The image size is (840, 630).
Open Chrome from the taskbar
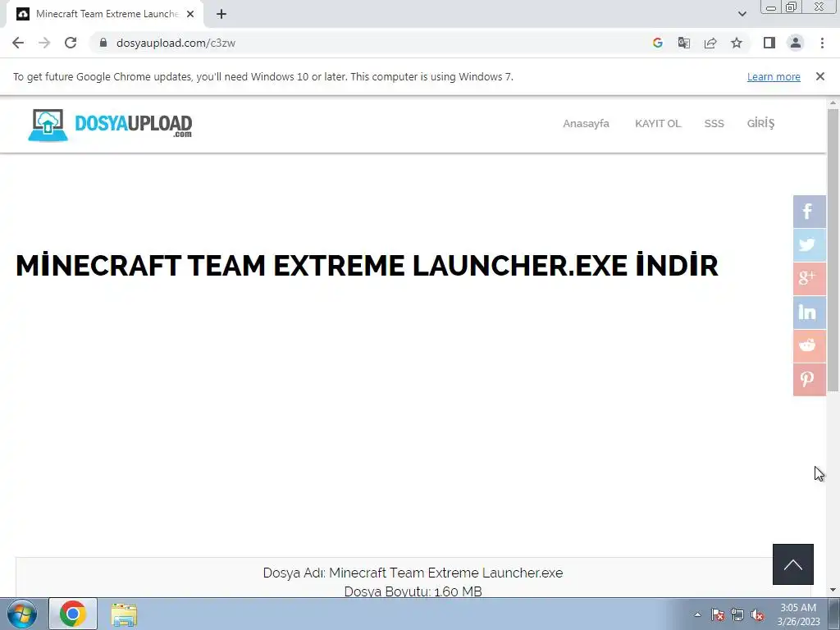[x=73, y=614]
